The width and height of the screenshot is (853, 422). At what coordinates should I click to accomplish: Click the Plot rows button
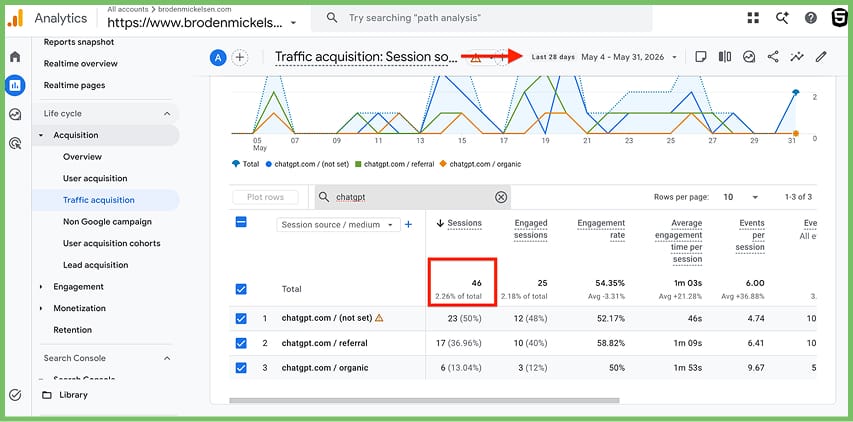(x=265, y=197)
